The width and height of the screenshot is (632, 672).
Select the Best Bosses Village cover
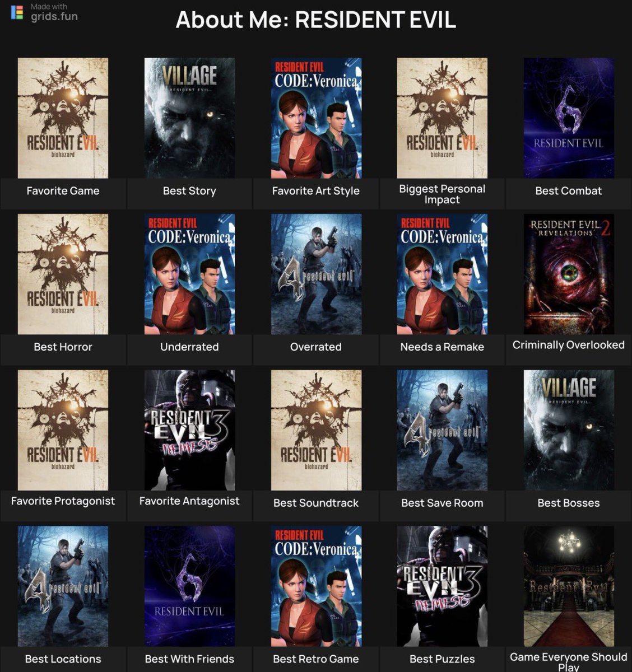coord(569,430)
